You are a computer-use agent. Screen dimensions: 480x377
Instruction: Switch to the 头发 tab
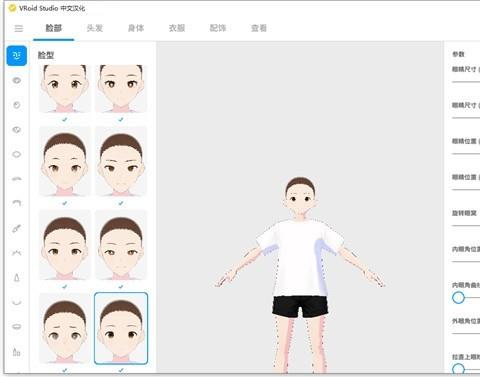(x=95, y=28)
